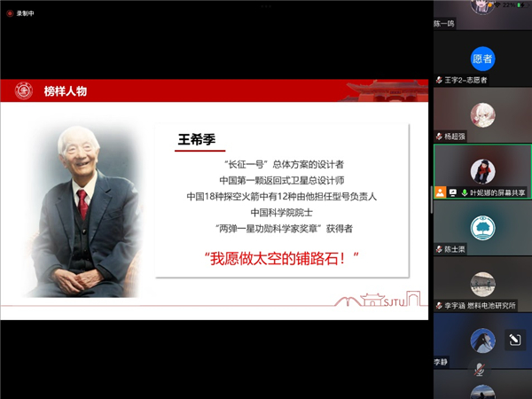This screenshot has height=399, width=532.
Task: Click the 叶妮娜的屏幕共享 label
Action: point(498,192)
